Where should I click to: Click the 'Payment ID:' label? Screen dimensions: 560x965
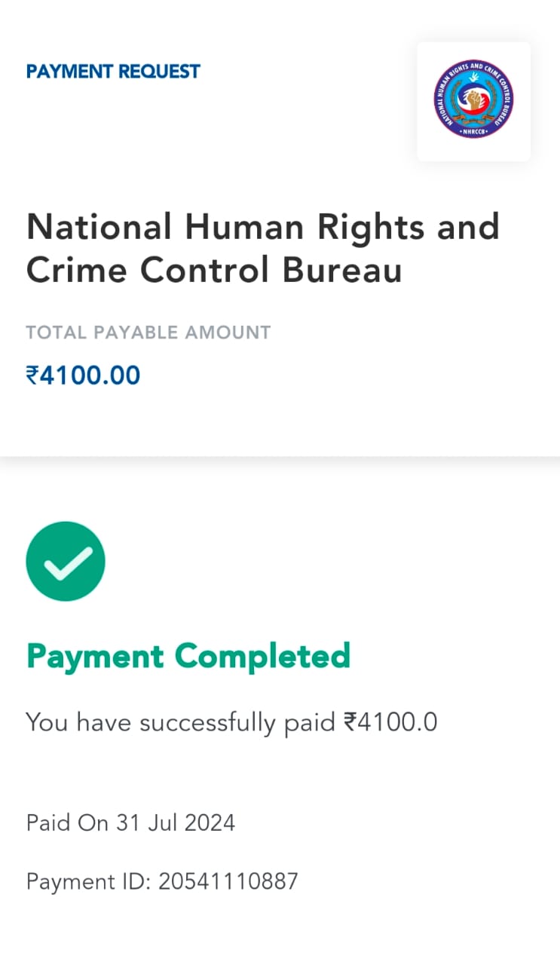88,881
